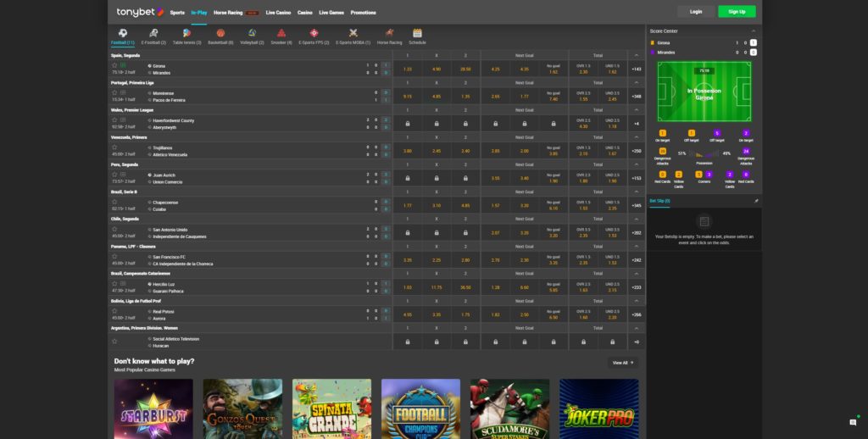
Task: Favorite the San Antonio Unido match
Action: (114, 229)
